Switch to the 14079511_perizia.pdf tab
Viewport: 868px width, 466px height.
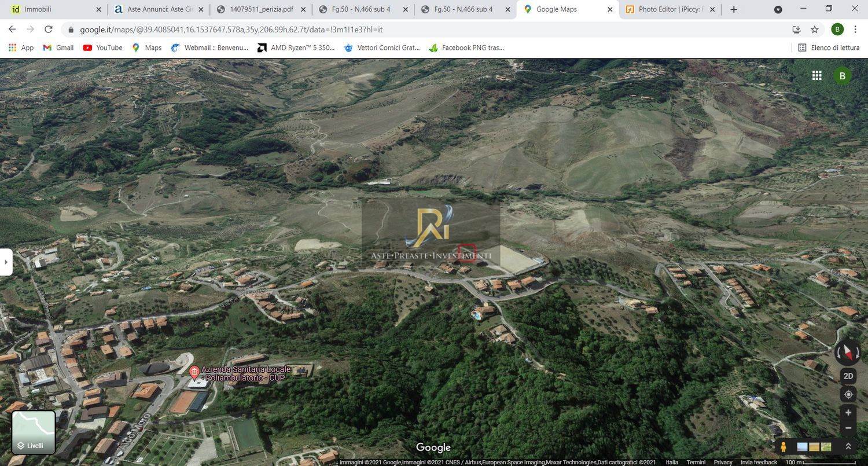coord(261,9)
